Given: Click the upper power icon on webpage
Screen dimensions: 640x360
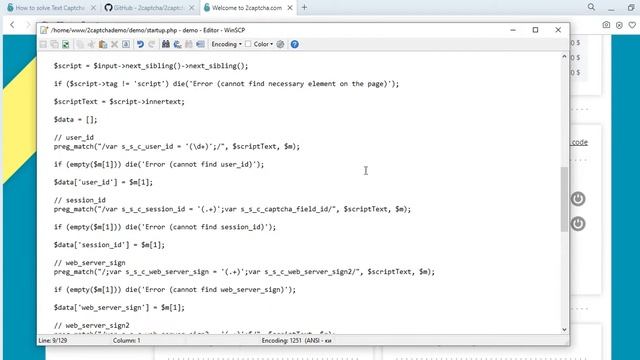Looking at the screenshot, I should click(578, 199).
